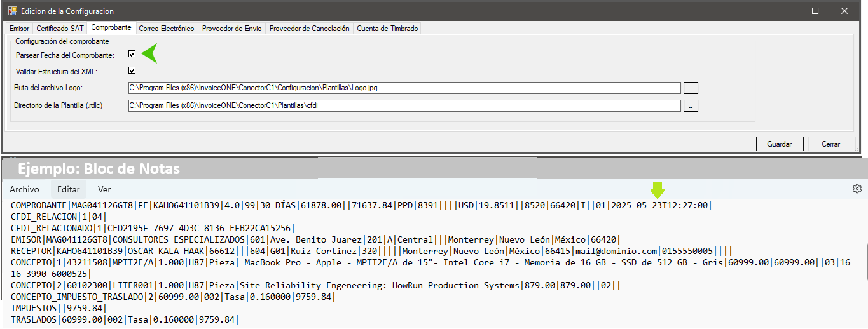This screenshot has width=868, height=329.
Task: Show the Cuenta de Timbrado tab
Action: (387, 29)
